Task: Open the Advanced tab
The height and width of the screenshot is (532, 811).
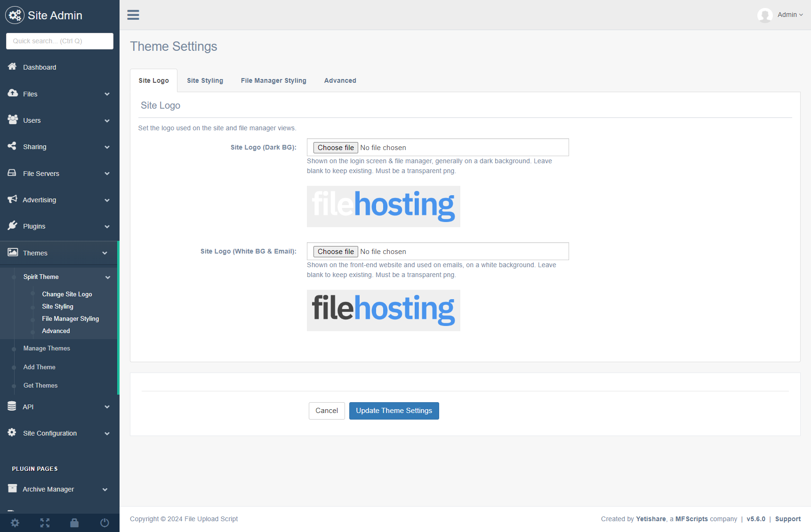Action: click(x=340, y=80)
